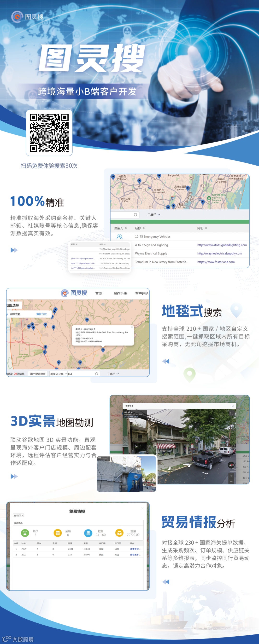Click 查看更多 for the 2021 row
The image size is (259, 644).
[135, 554]
